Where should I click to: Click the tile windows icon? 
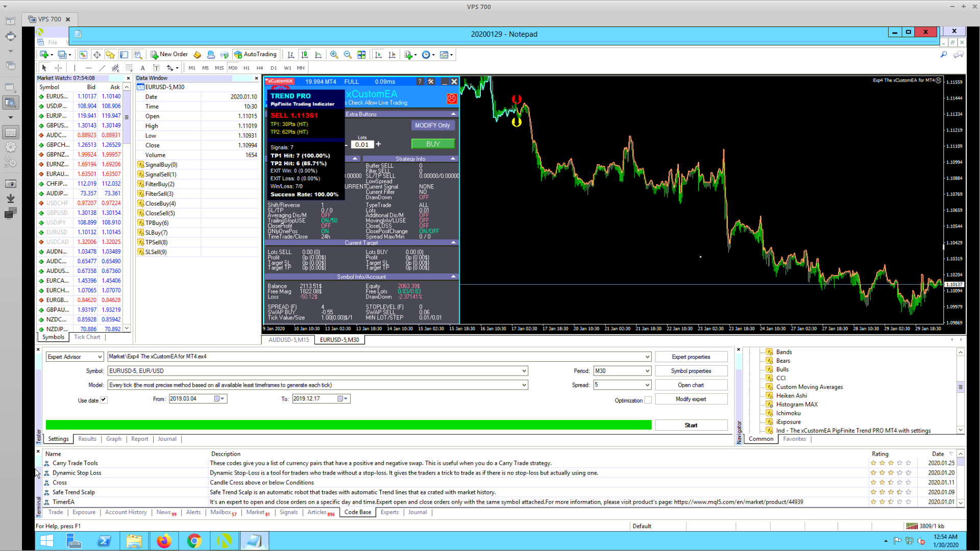(x=361, y=55)
